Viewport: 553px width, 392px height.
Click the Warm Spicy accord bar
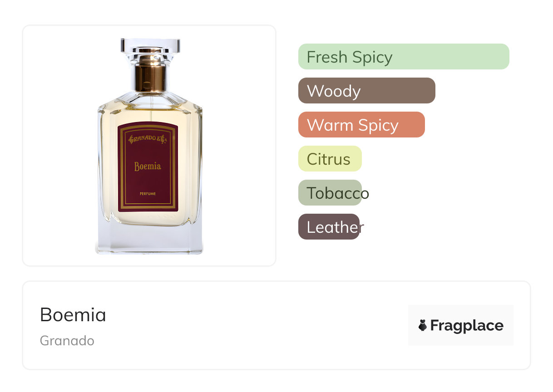[361, 125]
